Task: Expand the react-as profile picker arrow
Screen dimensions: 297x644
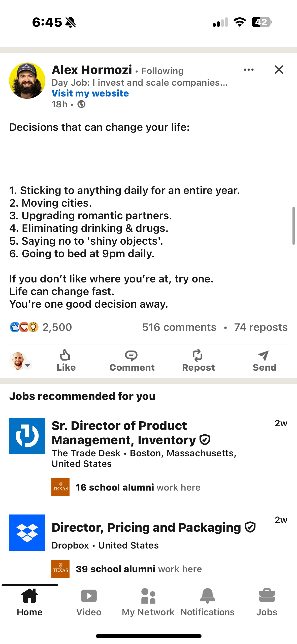Action: [28, 365]
